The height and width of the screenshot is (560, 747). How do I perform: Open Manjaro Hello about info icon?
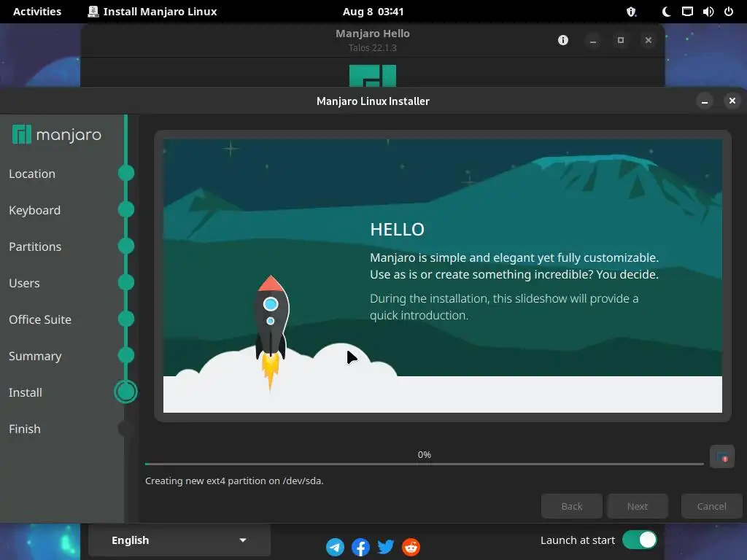563,40
